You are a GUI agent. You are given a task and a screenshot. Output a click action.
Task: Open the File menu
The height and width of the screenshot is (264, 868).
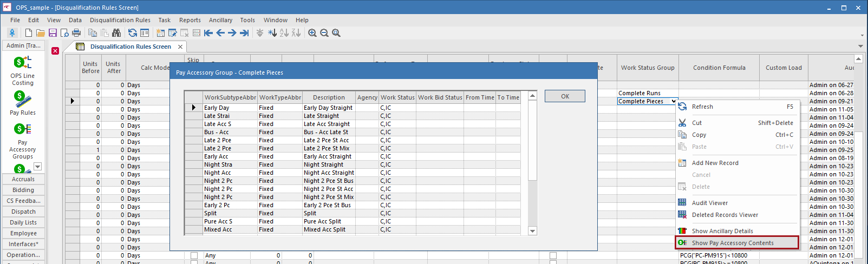(x=15, y=20)
